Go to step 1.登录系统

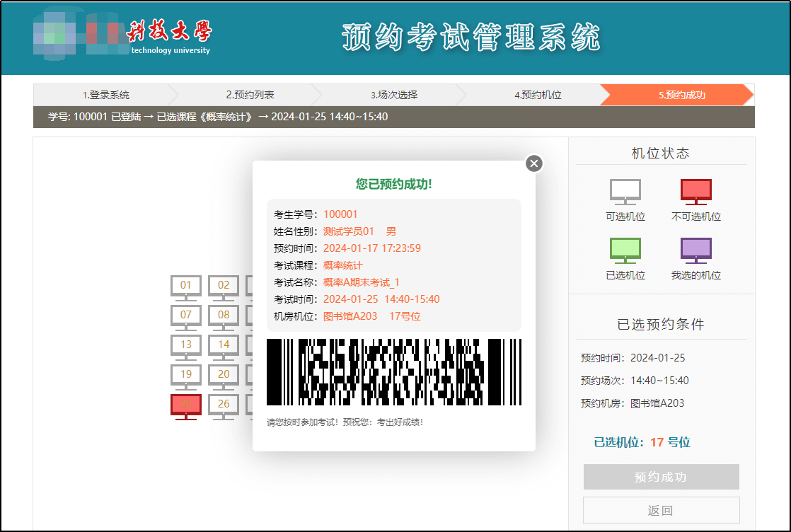point(106,95)
